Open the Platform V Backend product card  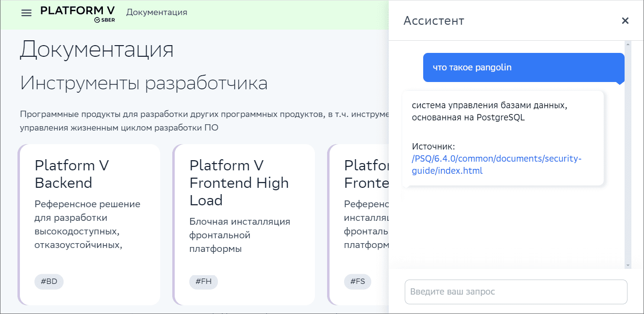[x=89, y=223]
